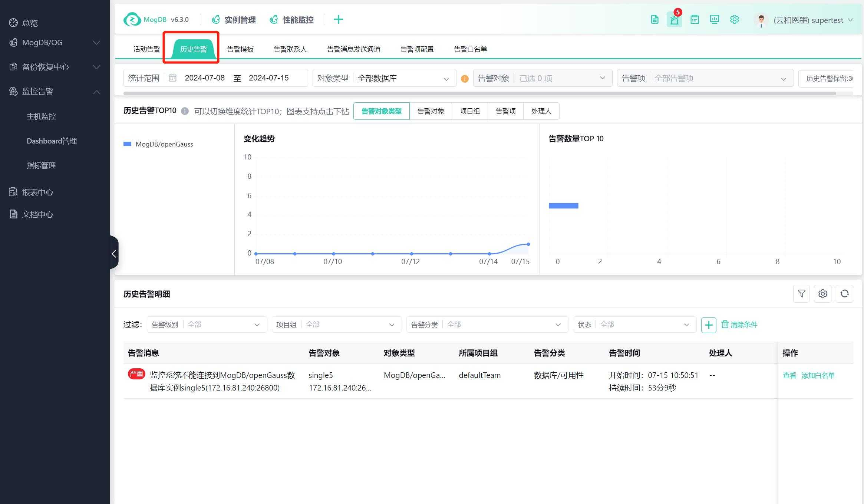Open 性能监控 in top navigation
864x504 pixels.
pyautogui.click(x=291, y=20)
